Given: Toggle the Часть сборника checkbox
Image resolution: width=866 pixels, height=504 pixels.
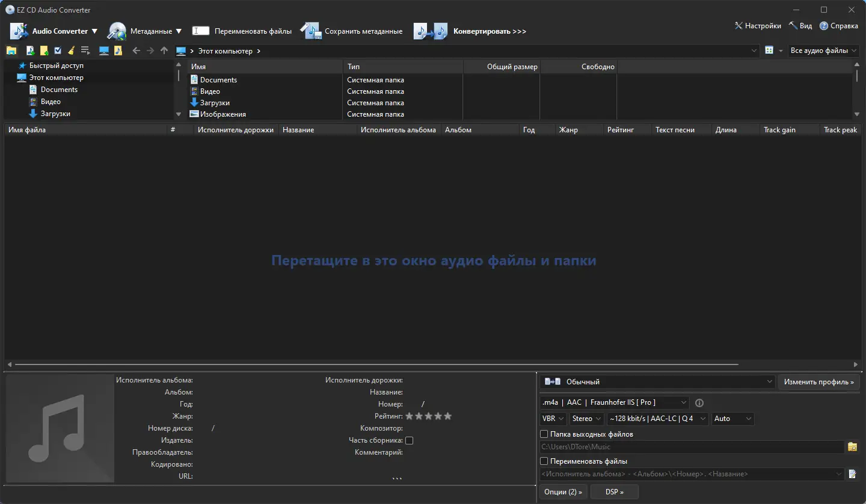Looking at the screenshot, I should [409, 440].
